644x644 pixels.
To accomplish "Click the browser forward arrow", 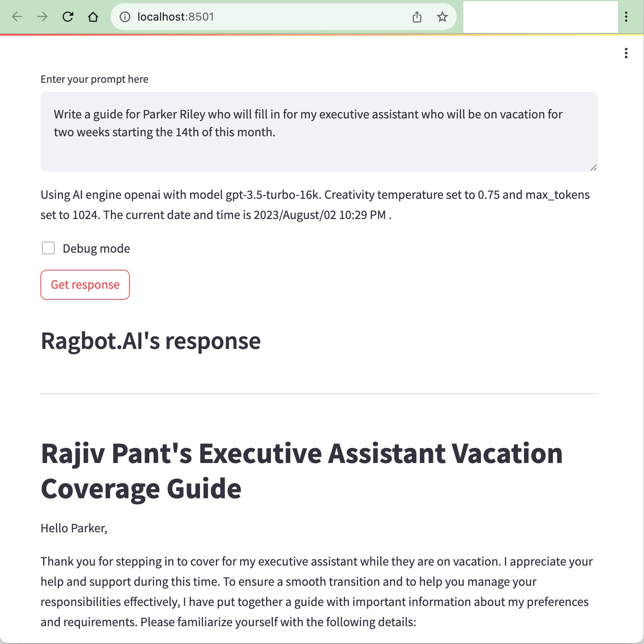I will point(42,17).
